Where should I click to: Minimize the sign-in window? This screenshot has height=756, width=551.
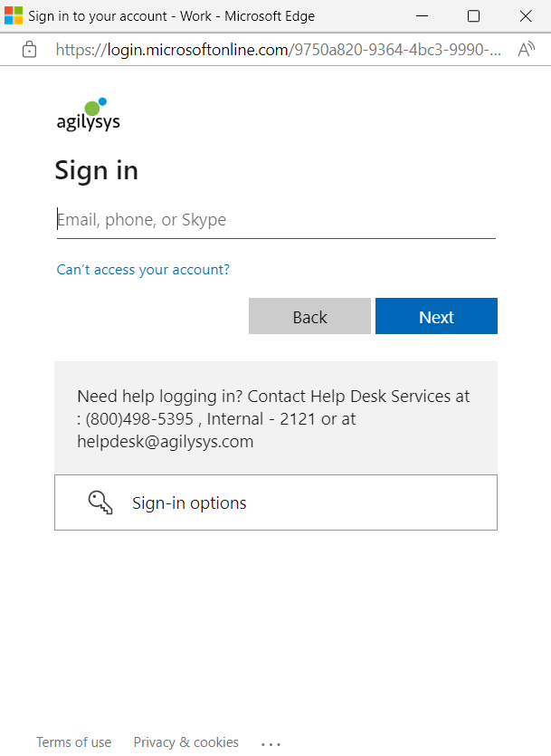[x=422, y=16]
